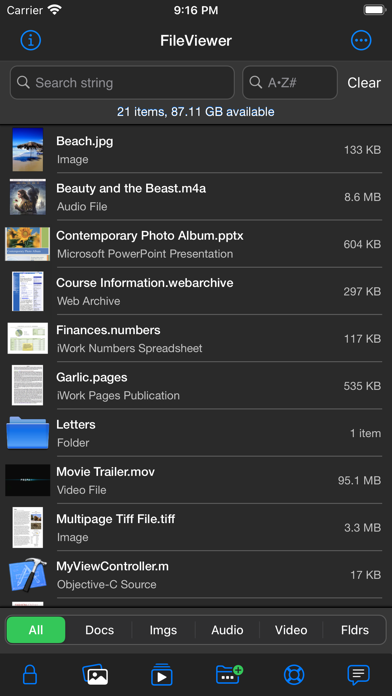
Task: Open the Finances.numbers spreadsheet thumbnail
Action: coord(28,338)
